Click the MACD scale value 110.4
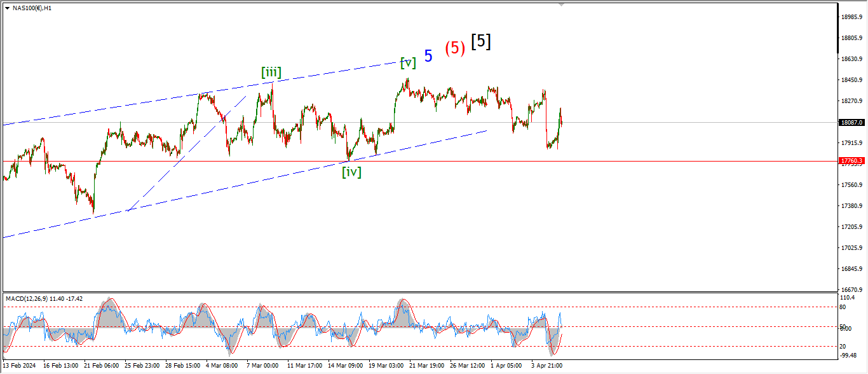The image size is (868, 374). pos(848,298)
